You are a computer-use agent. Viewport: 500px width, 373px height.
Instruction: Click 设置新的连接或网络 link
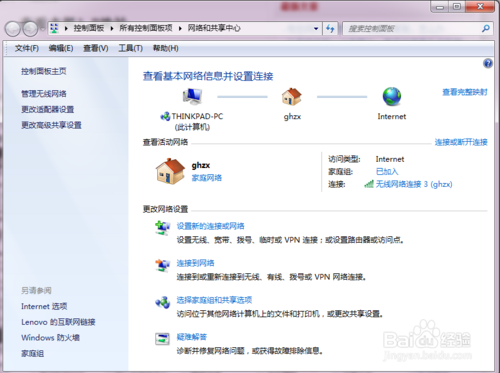[x=210, y=226]
